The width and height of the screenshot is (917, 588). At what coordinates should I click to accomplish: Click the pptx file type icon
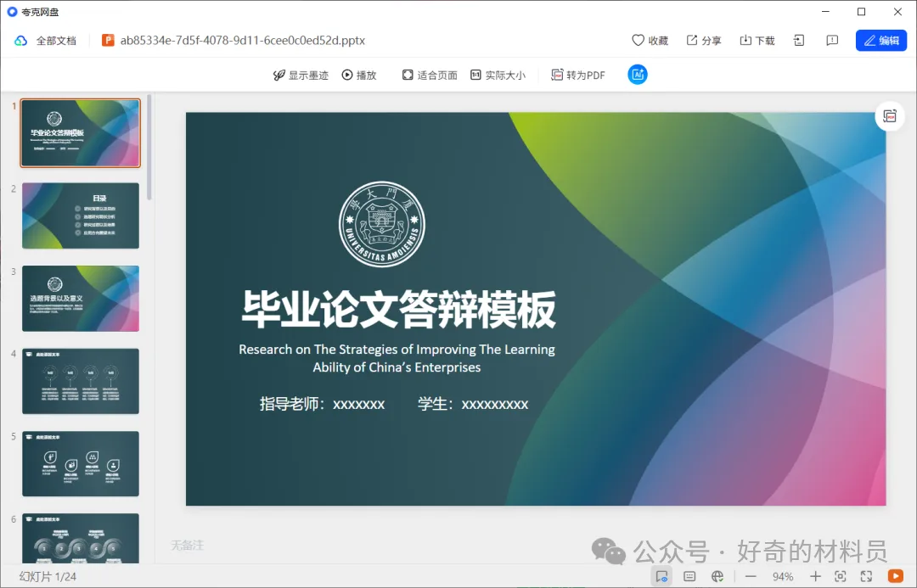coord(108,40)
